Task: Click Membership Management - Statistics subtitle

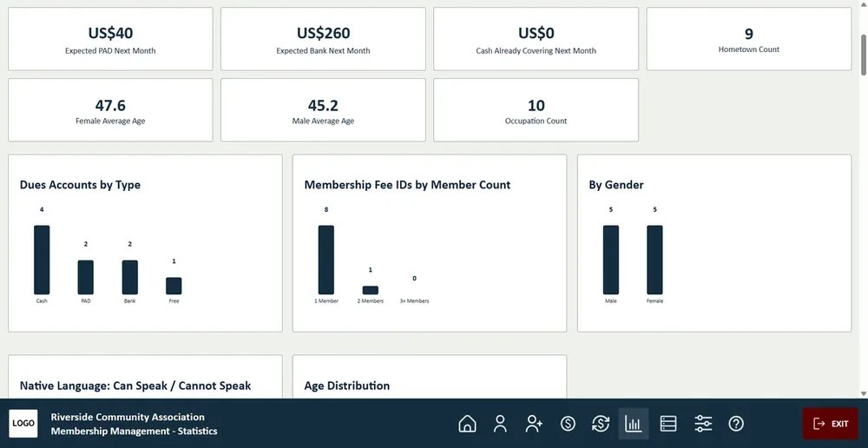Action: tap(134, 431)
